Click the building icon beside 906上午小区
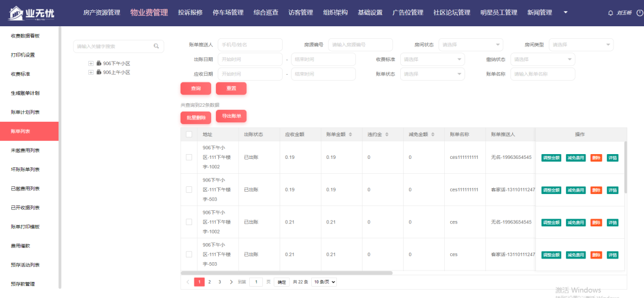Viewport: 644px width, 298px height. pos(99,72)
